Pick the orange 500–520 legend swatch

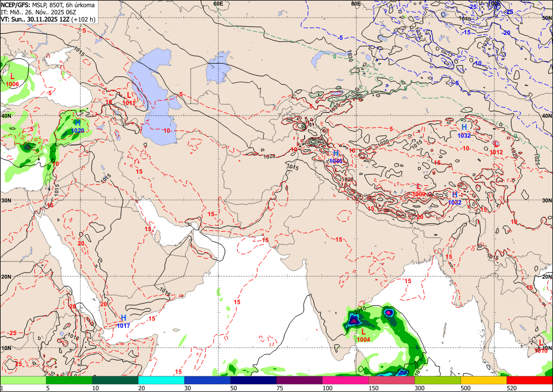[483, 380]
